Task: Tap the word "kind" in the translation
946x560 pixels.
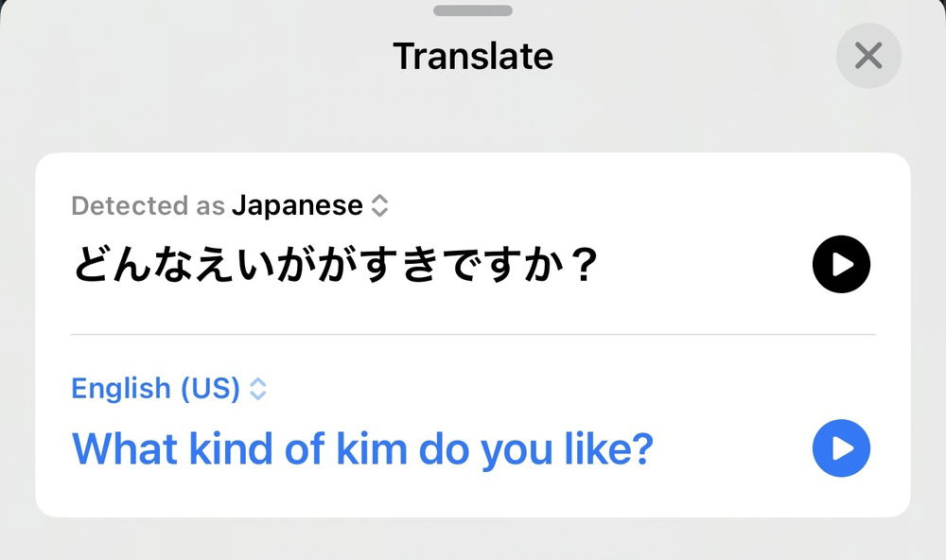Action: [x=231, y=449]
